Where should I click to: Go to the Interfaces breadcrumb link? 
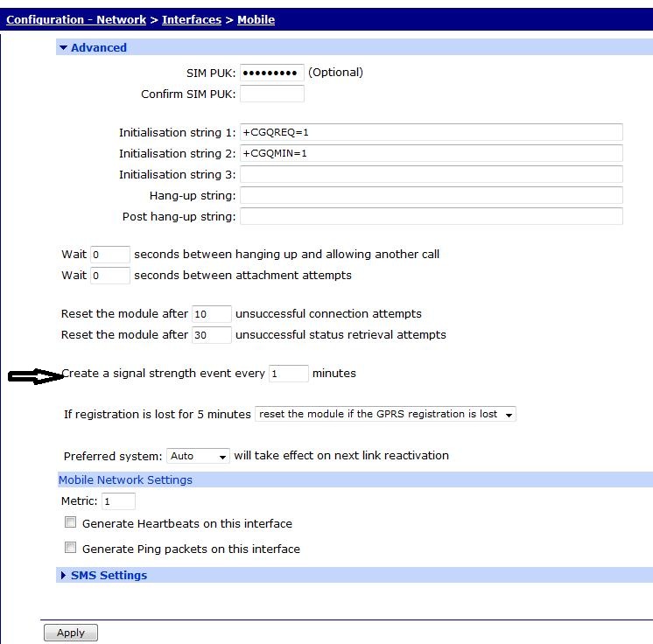click(x=192, y=19)
